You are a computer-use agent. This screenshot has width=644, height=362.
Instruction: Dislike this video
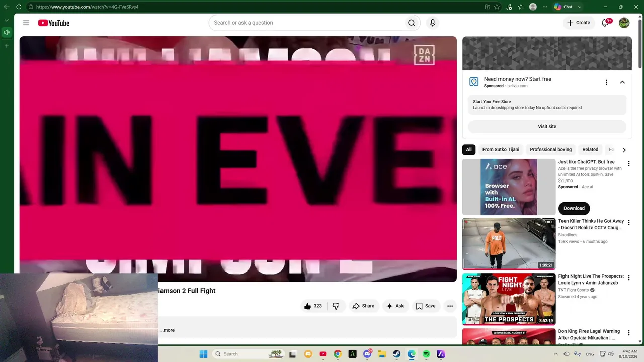click(x=336, y=306)
